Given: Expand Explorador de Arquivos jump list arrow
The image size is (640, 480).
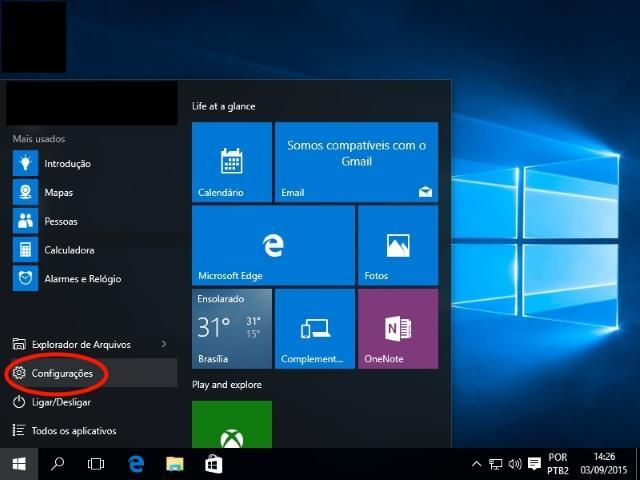Looking at the screenshot, I should pyautogui.click(x=164, y=344).
